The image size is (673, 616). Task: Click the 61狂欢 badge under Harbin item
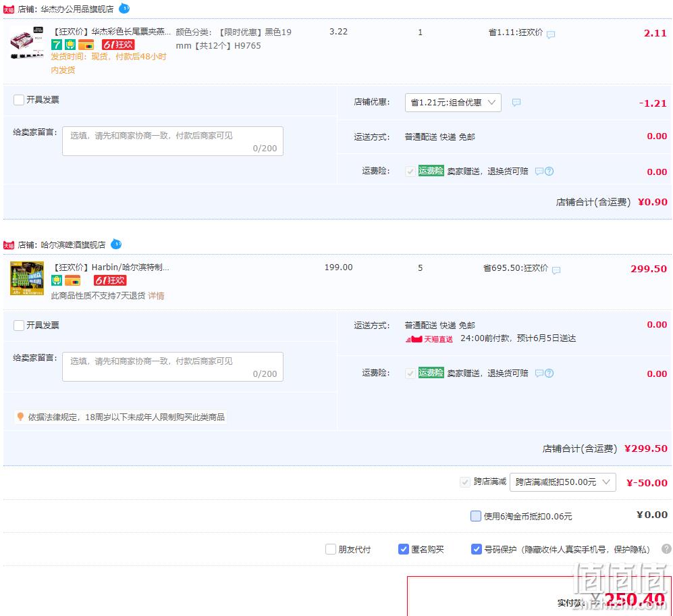coord(110,280)
